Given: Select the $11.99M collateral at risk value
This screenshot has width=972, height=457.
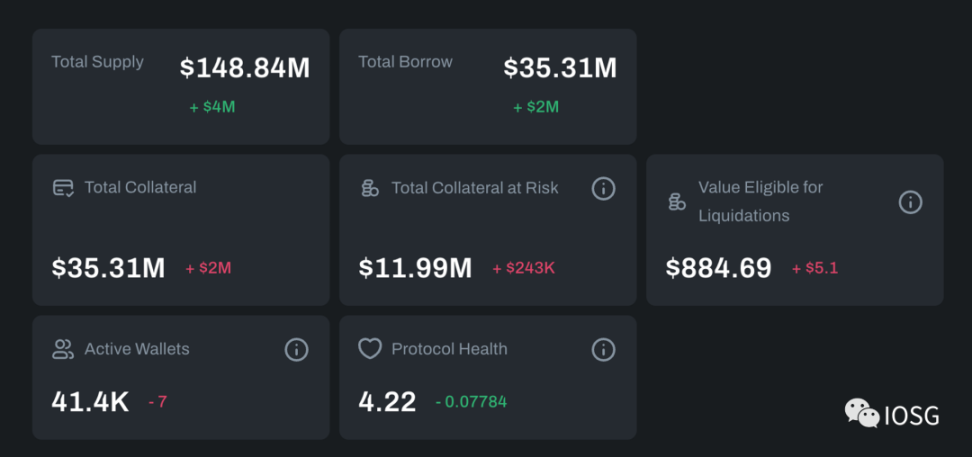Looking at the screenshot, I should [415, 268].
